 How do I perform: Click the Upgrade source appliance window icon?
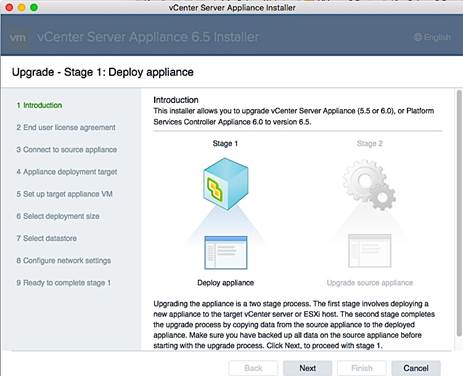click(x=370, y=251)
